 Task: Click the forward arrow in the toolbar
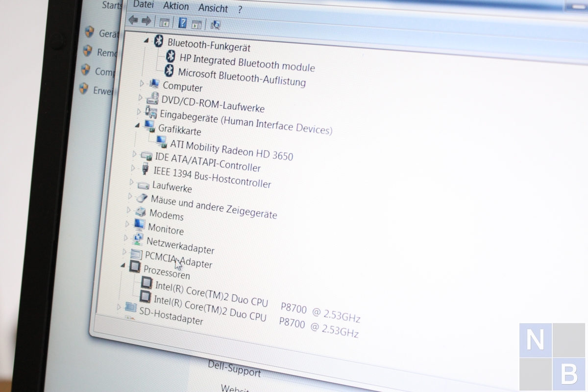(146, 21)
